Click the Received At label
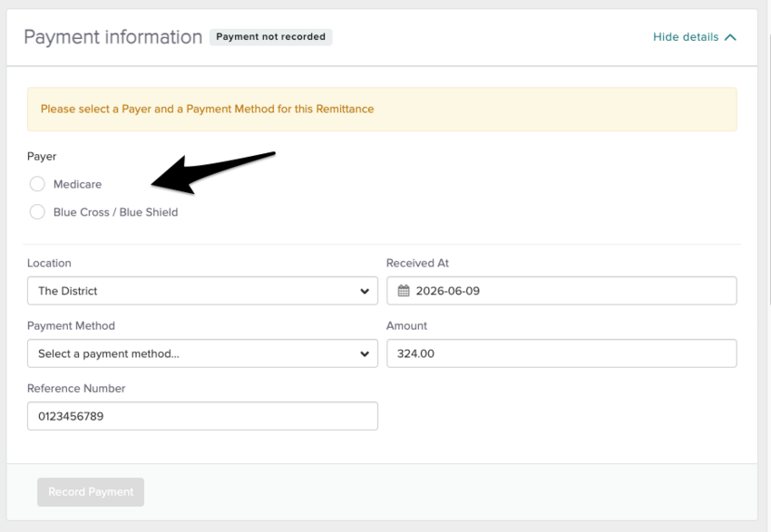 coord(417,263)
